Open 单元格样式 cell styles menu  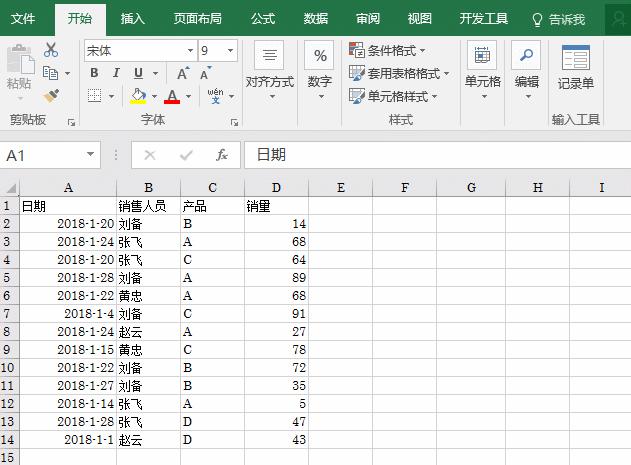coord(393,96)
